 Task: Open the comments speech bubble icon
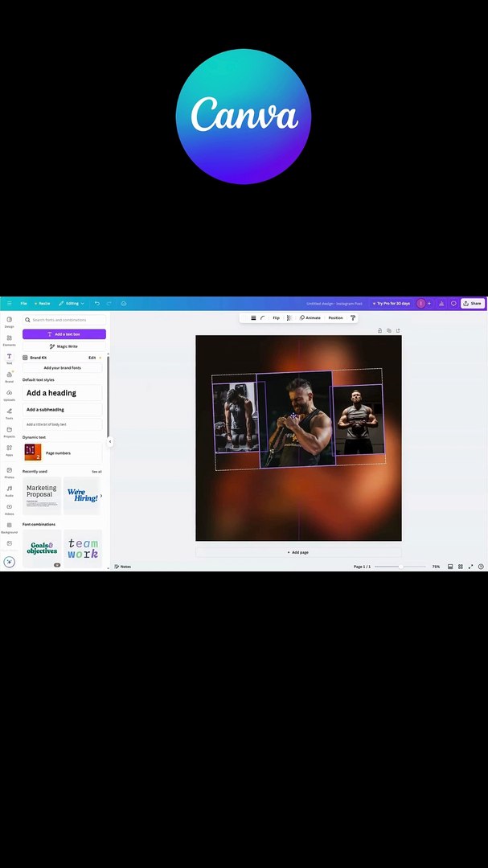pos(453,303)
